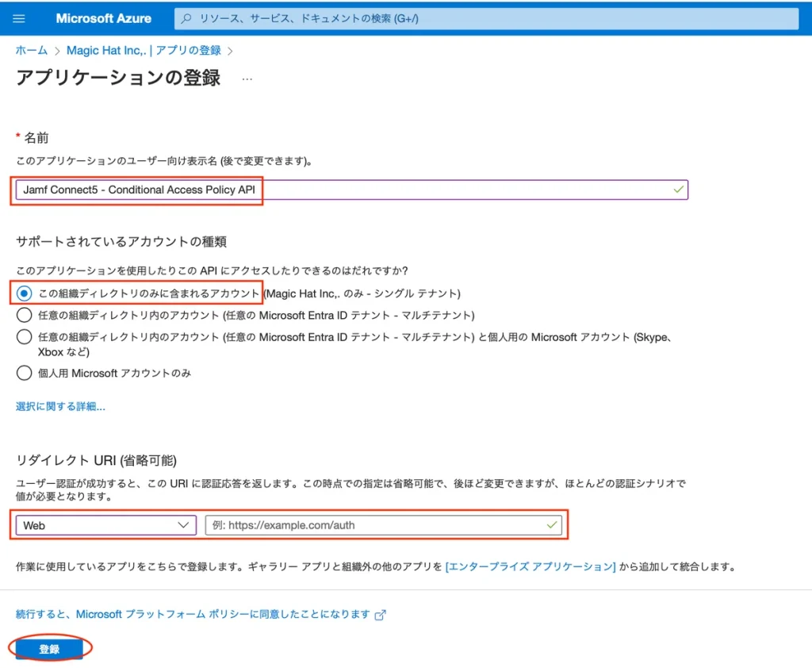
Task: Open Magic Hat Inc アプリの登録 breadcrumb
Action: point(144,50)
